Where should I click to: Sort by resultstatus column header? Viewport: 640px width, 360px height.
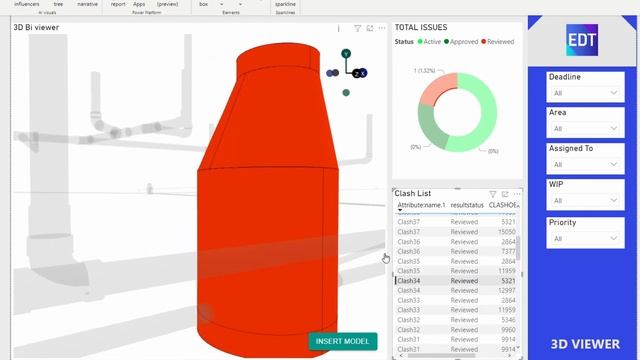467,205
